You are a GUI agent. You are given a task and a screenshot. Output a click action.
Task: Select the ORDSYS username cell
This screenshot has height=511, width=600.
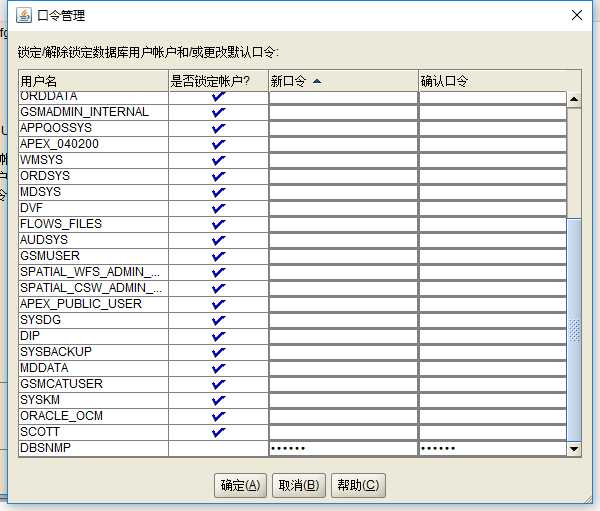[x=93, y=176]
